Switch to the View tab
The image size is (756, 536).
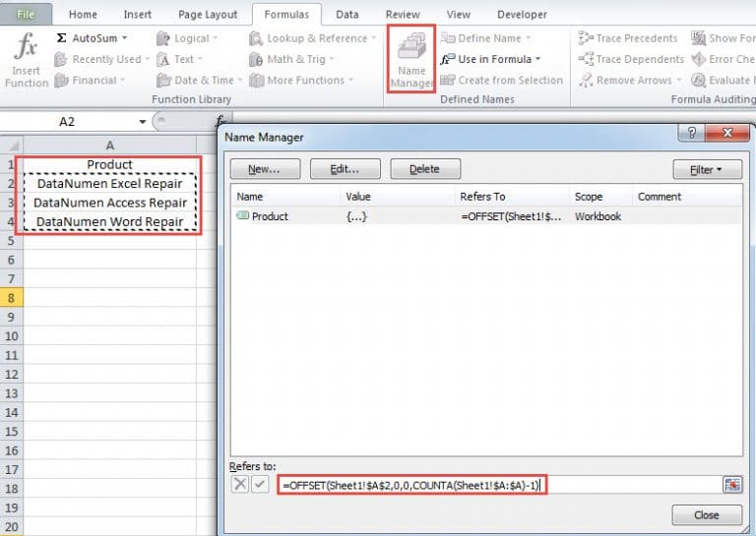tap(458, 15)
